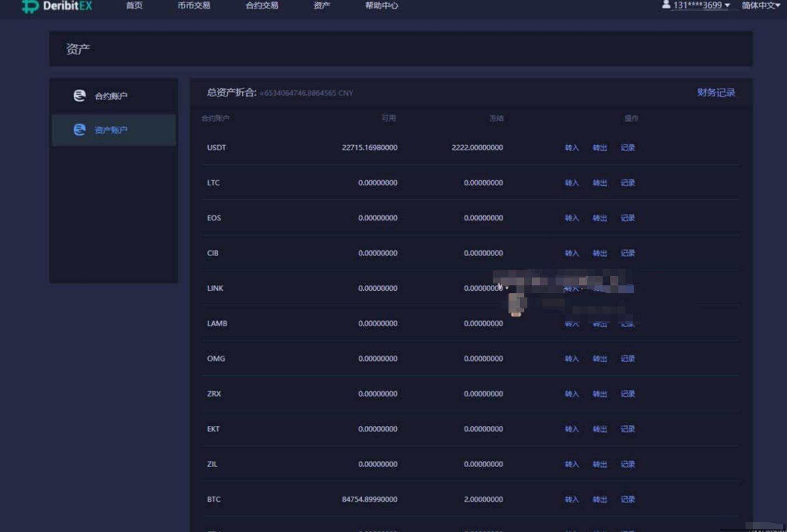787x532 pixels.
Task: Click the LINK currency name
Action: 215,288
